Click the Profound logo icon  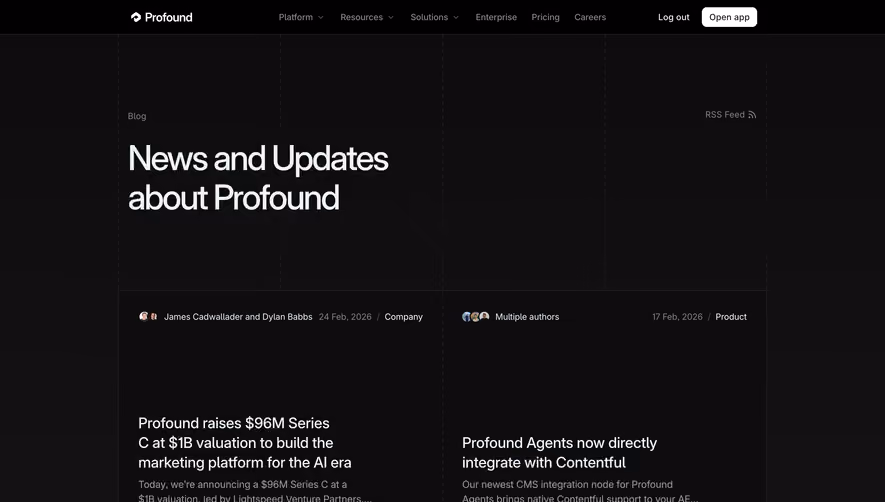pos(135,17)
